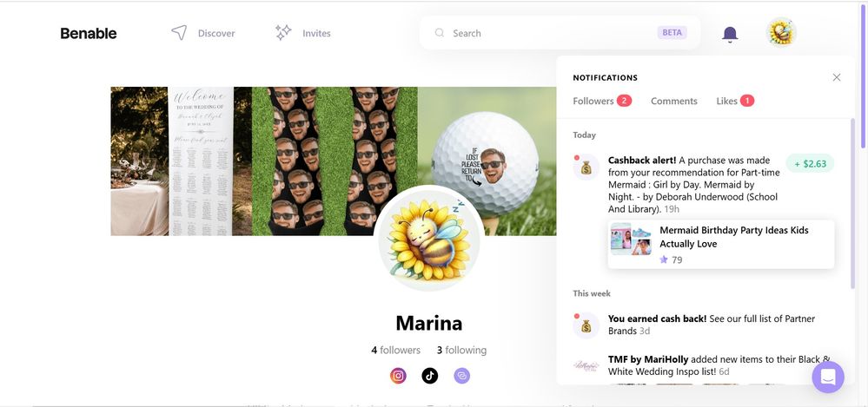Click the Search input field

[547, 33]
